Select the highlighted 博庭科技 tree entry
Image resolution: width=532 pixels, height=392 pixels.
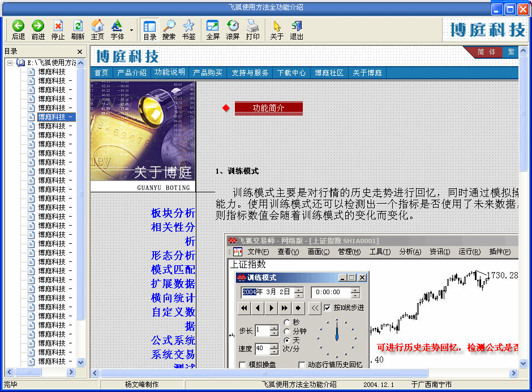[x=56, y=117]
